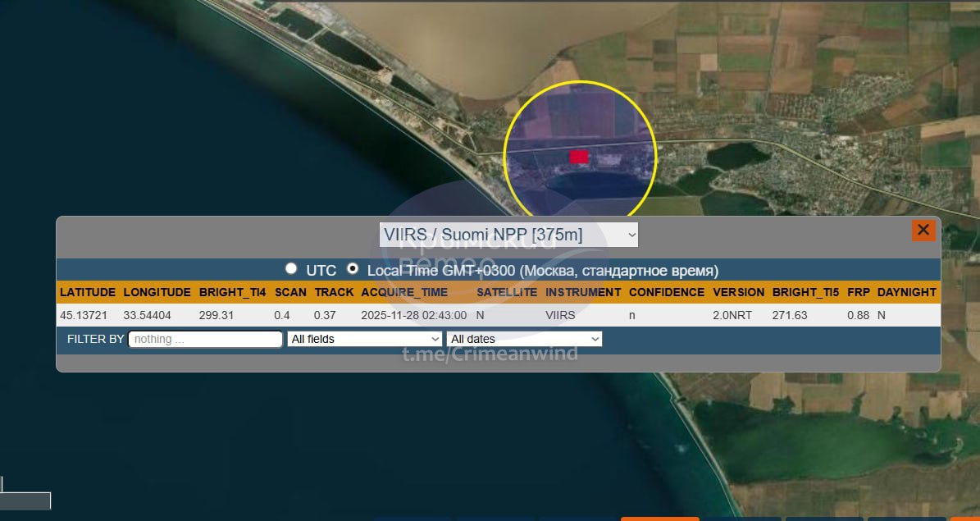Select the UTC time radio button
The height and width of the screenshot is (521, 980).
(291, 269)
